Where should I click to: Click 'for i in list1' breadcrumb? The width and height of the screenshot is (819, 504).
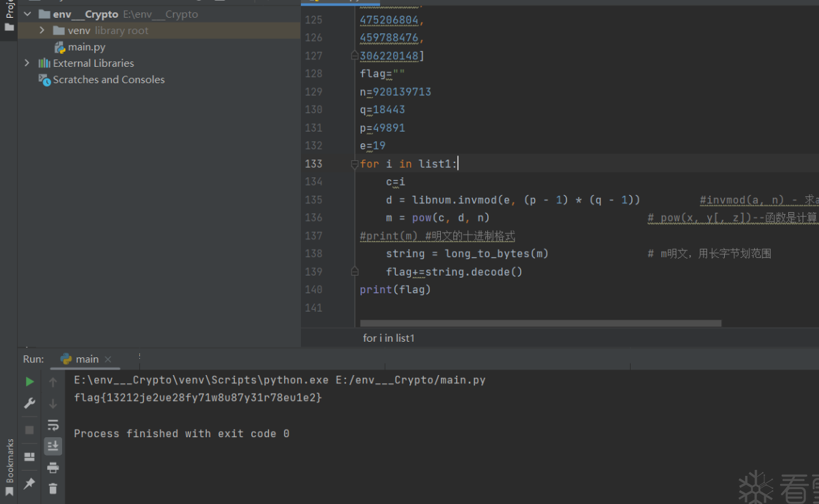pos(388,338)
